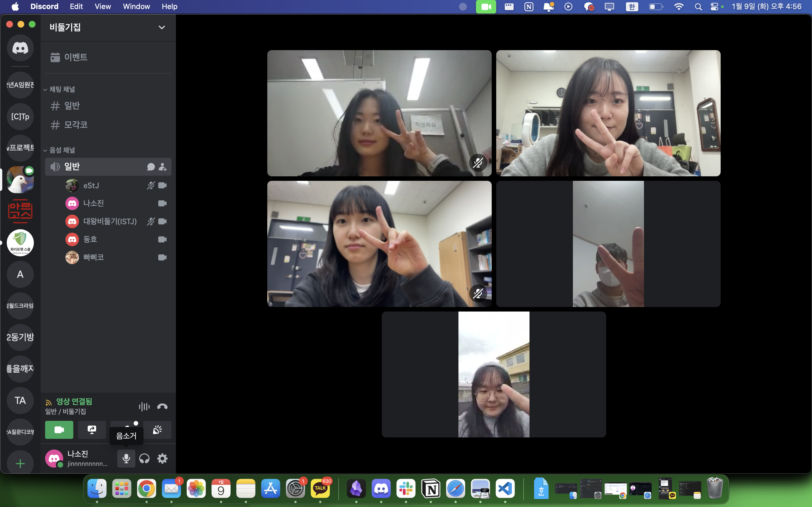This screenshot has height=507, width=812.
Task: Open soundboard panel button
Action: (157, 430)
